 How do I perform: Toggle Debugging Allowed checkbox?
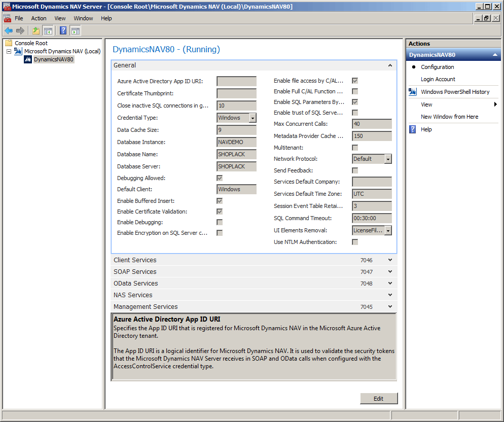pyautogui.click(x=220, y=178)
